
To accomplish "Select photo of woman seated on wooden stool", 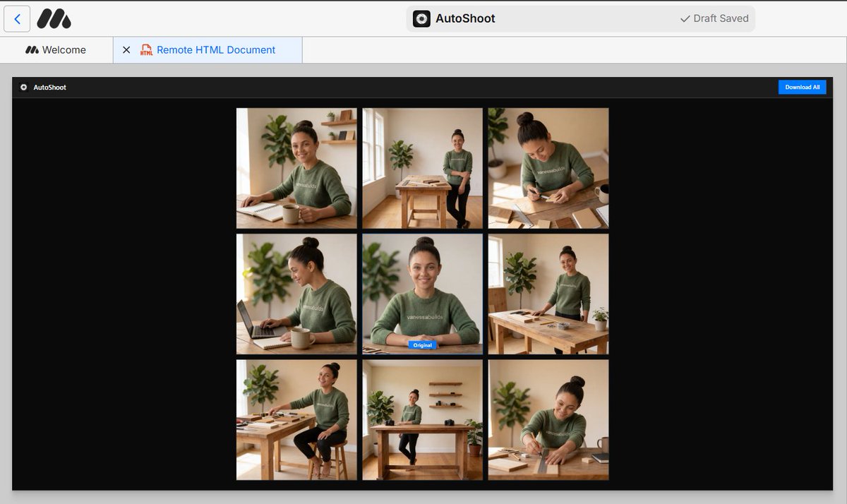I will coord(296,420).
